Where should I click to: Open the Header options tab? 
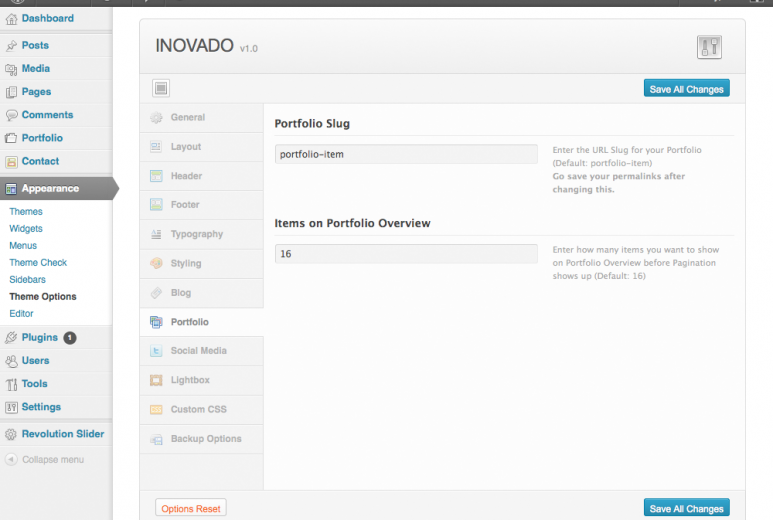[x=202, y=176]
